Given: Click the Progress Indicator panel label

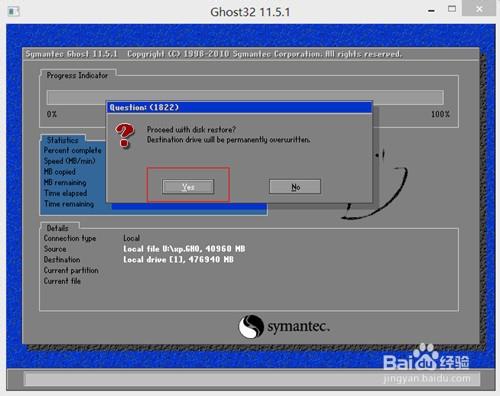Looking at the screenshot, I should pyautogui.click(x=77, y=76).
